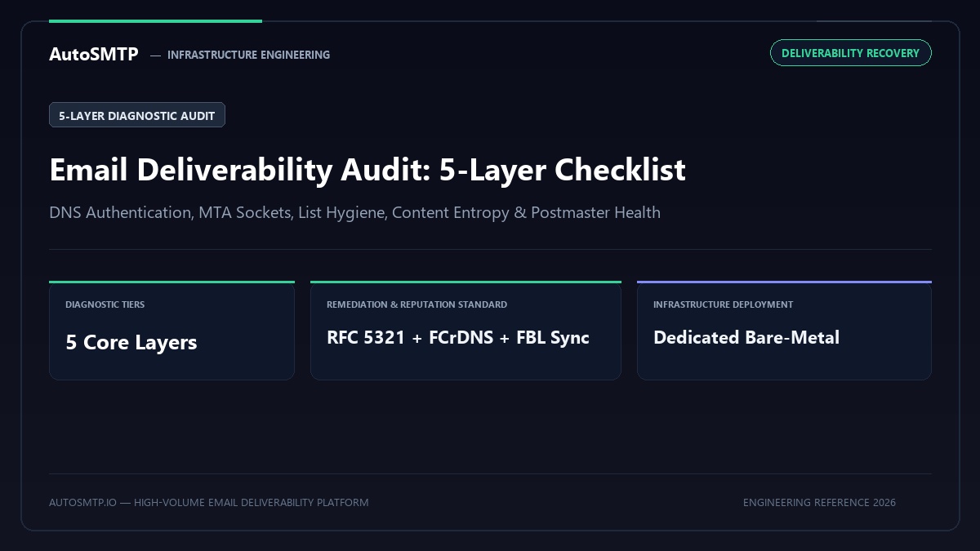The image size is (980, 551).
Task: Select the Email Deliverability Audit headline
Action: coord(367,170)
